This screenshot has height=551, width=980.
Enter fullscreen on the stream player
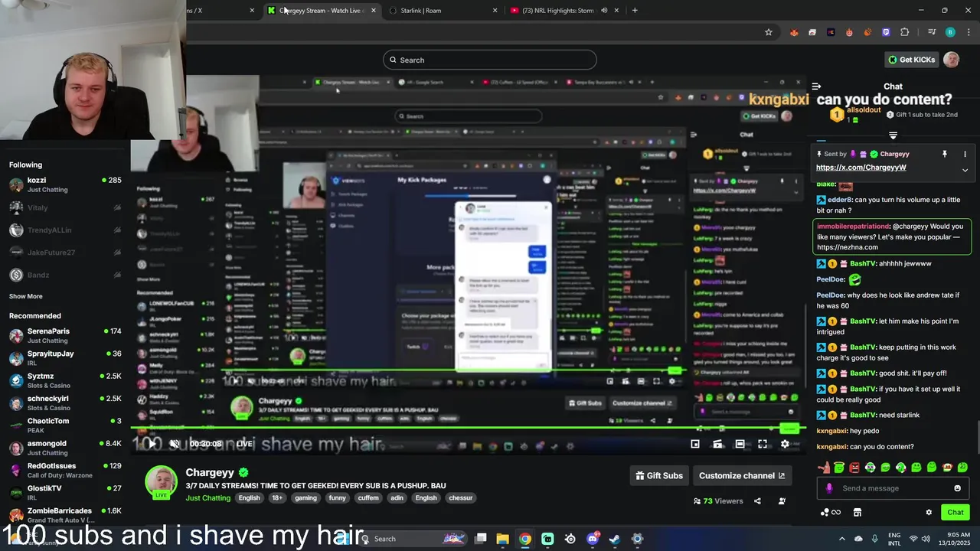click(763, 444)
